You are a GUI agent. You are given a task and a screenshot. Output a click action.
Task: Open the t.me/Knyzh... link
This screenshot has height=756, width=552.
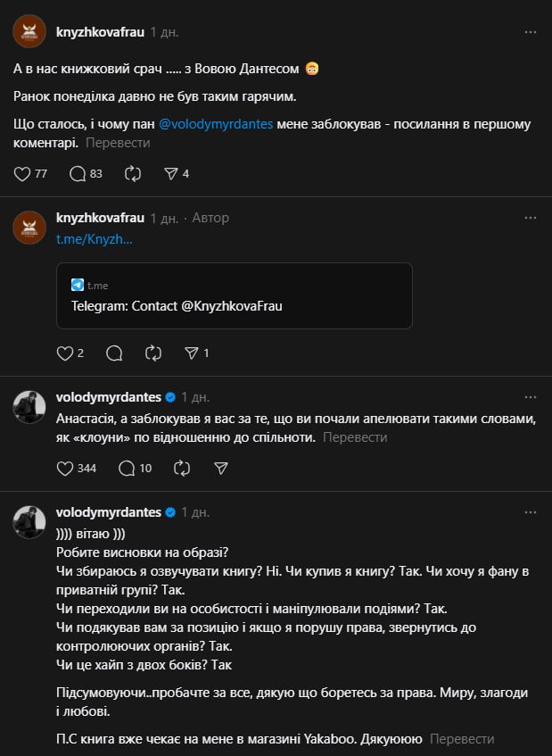point(94,239)
